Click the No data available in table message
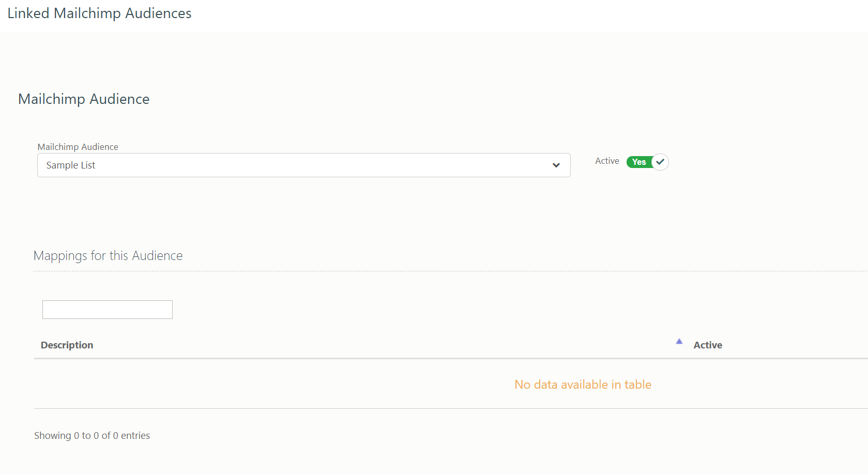The height and width of the screenshot is (474, 868). pyautogui.click(x=583, y=385)
